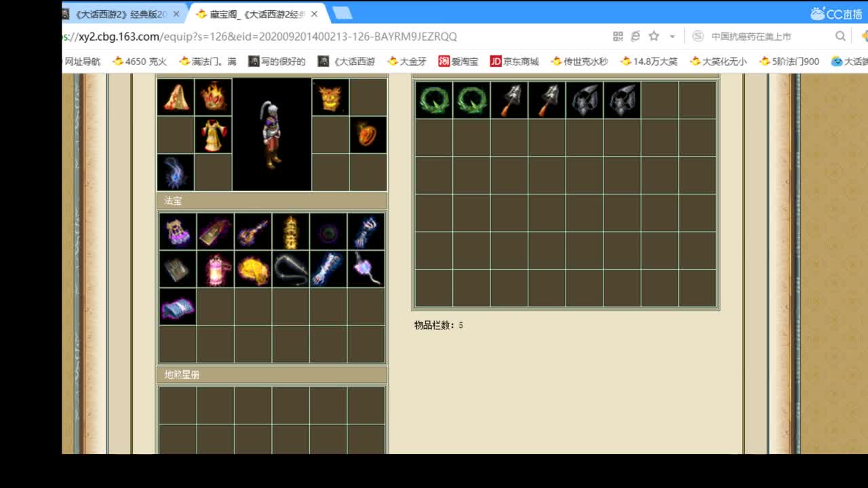This screenshot has height=488, width=868.
Task: Click the 物品栏数:5 label
Action: pyautogui.click(x=439, y=325)
